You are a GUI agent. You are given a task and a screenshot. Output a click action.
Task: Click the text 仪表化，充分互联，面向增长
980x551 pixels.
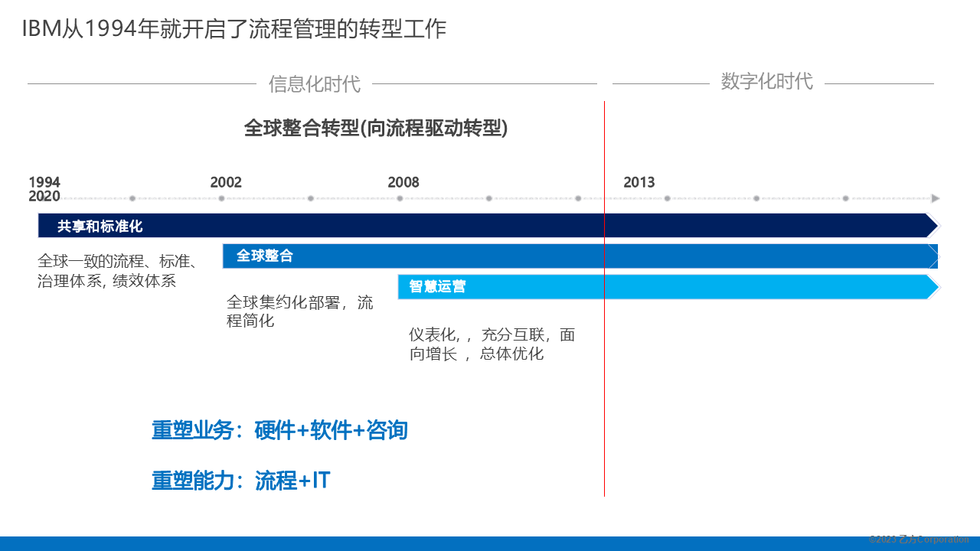(492, 344)
